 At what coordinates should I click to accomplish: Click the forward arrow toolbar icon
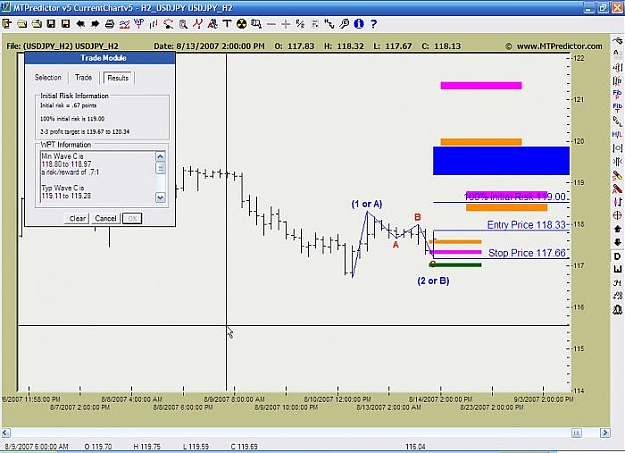click(95, 24)
